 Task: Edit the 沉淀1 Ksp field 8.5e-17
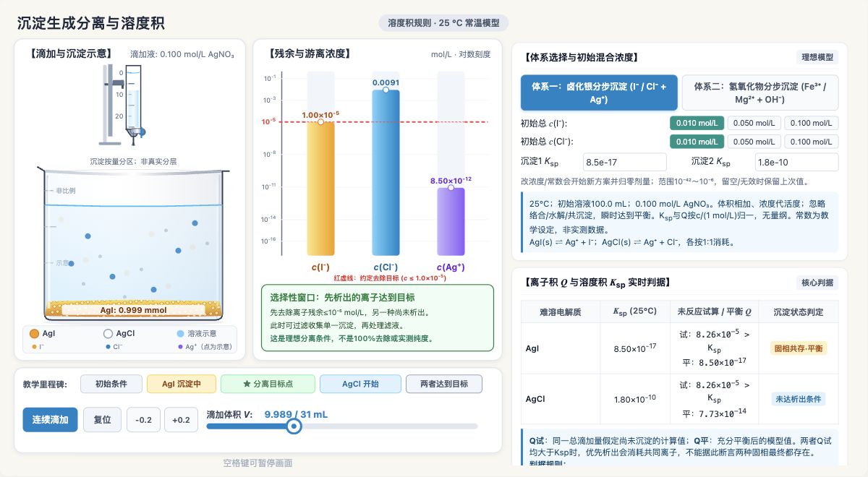(624, 162)
